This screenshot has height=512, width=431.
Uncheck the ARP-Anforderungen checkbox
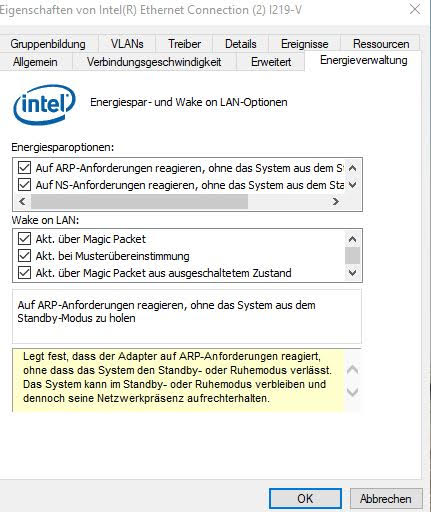pyautogui.click(x=24, y=168)
